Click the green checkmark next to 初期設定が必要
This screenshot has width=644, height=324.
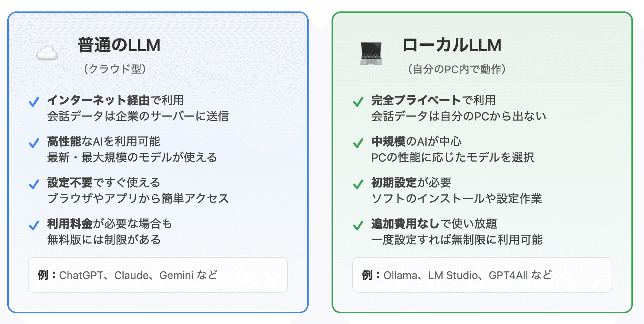coord(358,184)
